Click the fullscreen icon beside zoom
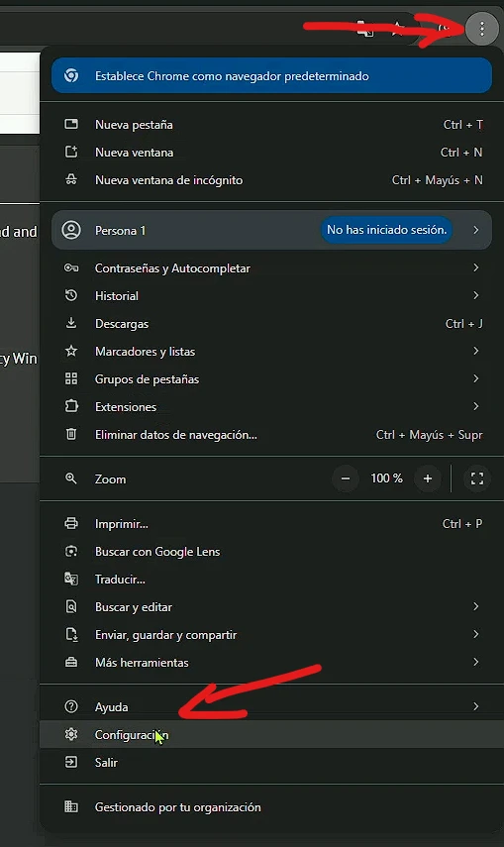Screen dimensions: 504x847 click(x=477, y=478)
